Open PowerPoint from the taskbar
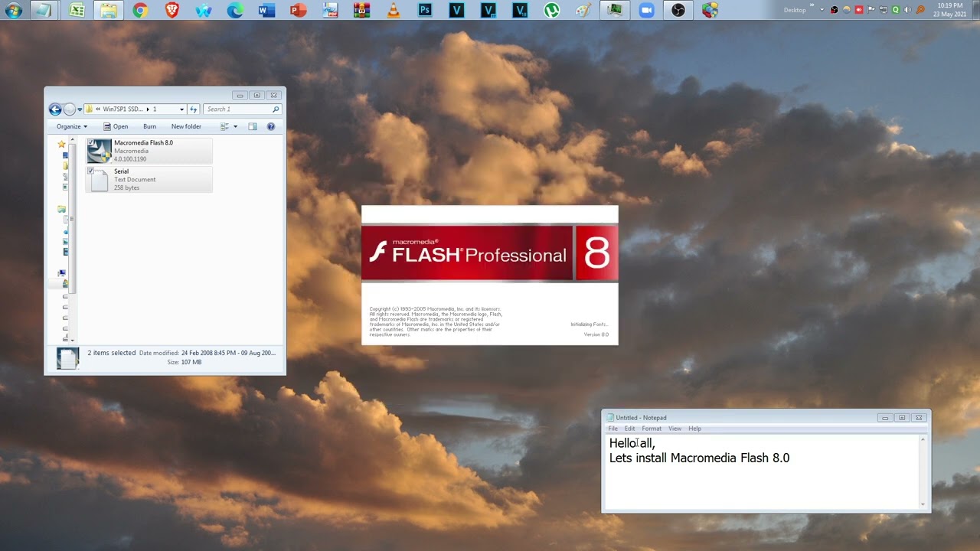The height and width of the screenshot is (551, 980). pos(299,10)
